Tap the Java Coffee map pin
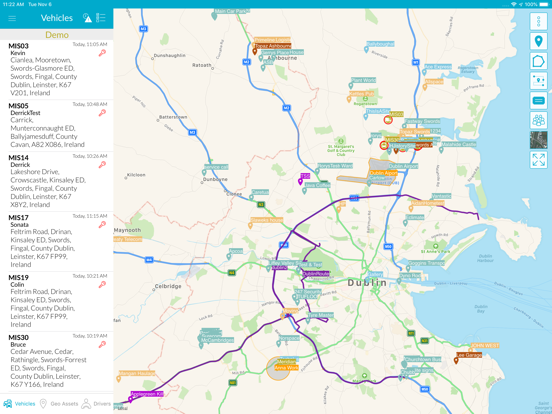Viewport: 552px width, 414px height. 305,191
